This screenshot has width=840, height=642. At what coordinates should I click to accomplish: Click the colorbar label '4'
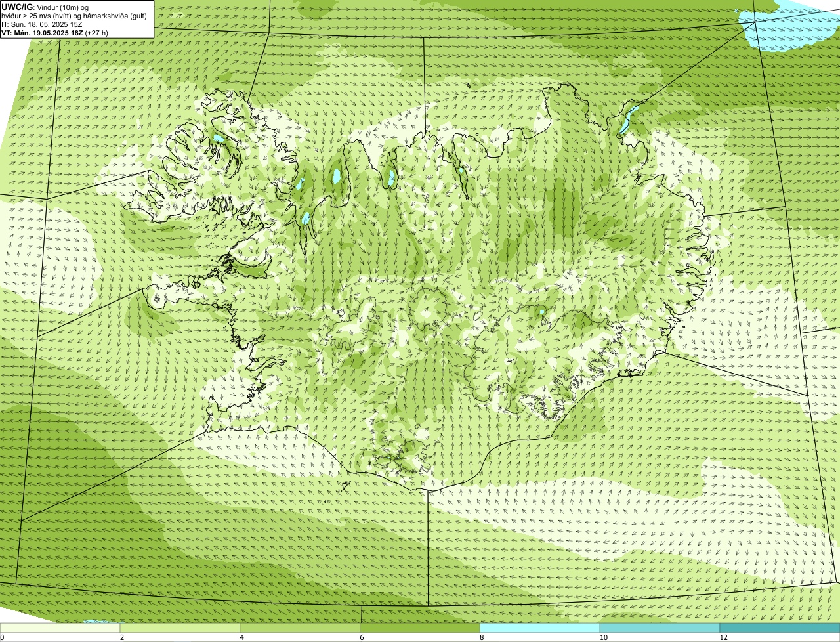(x=241, y=637)
